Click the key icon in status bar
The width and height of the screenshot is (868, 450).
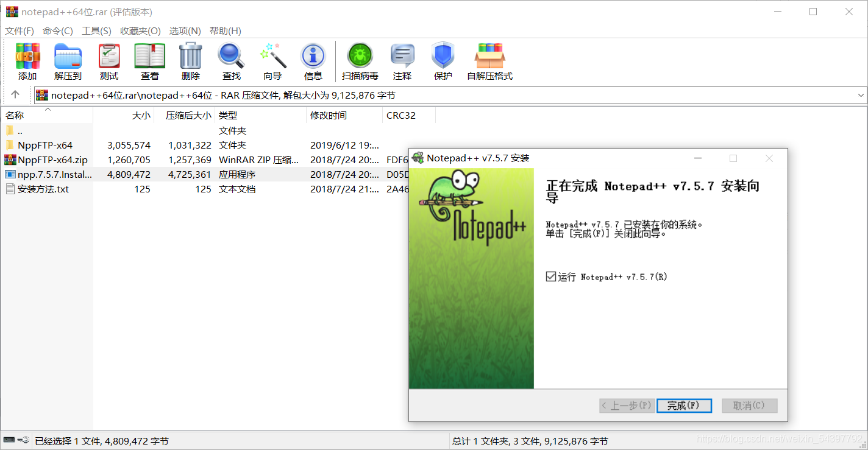23,440
